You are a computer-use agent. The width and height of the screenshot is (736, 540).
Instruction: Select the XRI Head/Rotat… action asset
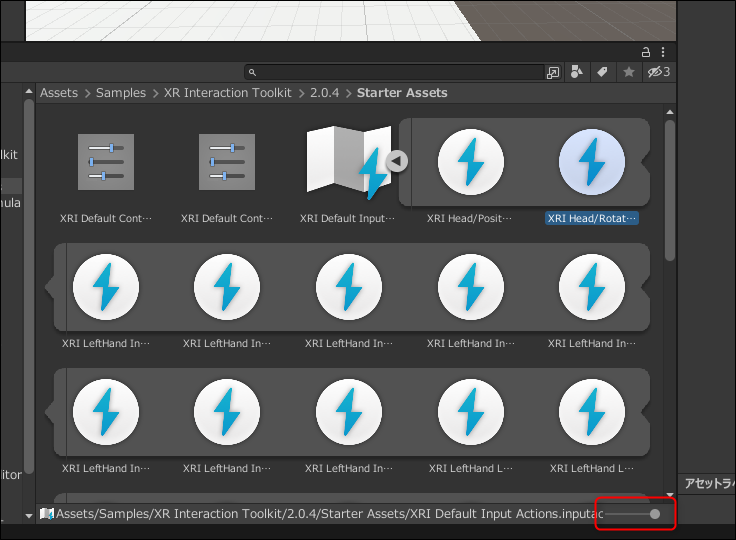[591, 162]
